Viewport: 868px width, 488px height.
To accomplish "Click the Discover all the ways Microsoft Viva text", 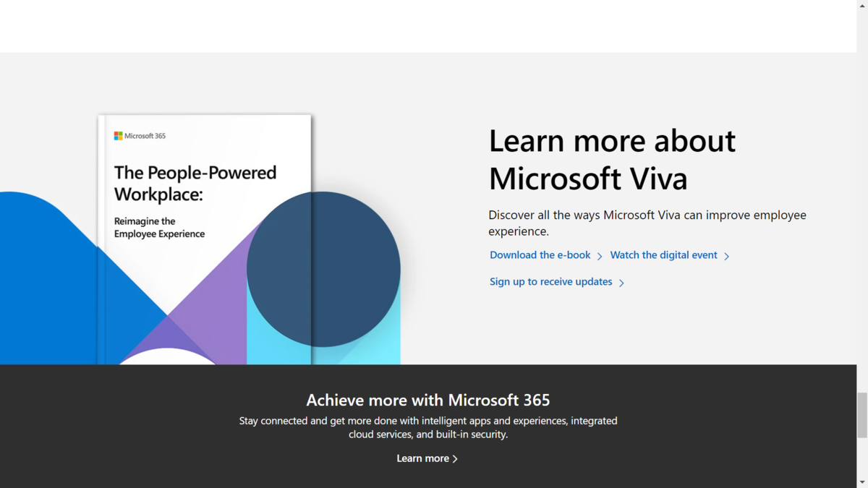I will [647, 223].
